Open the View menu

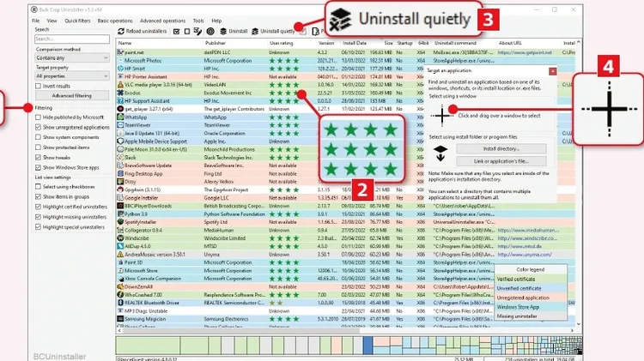pos(52,21)
